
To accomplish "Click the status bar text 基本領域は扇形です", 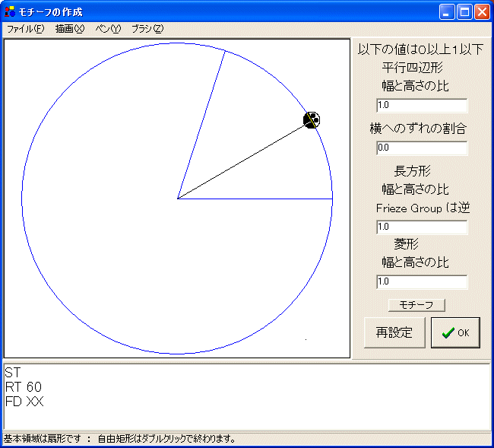I will pyautogui.click(x=43, y=439).
